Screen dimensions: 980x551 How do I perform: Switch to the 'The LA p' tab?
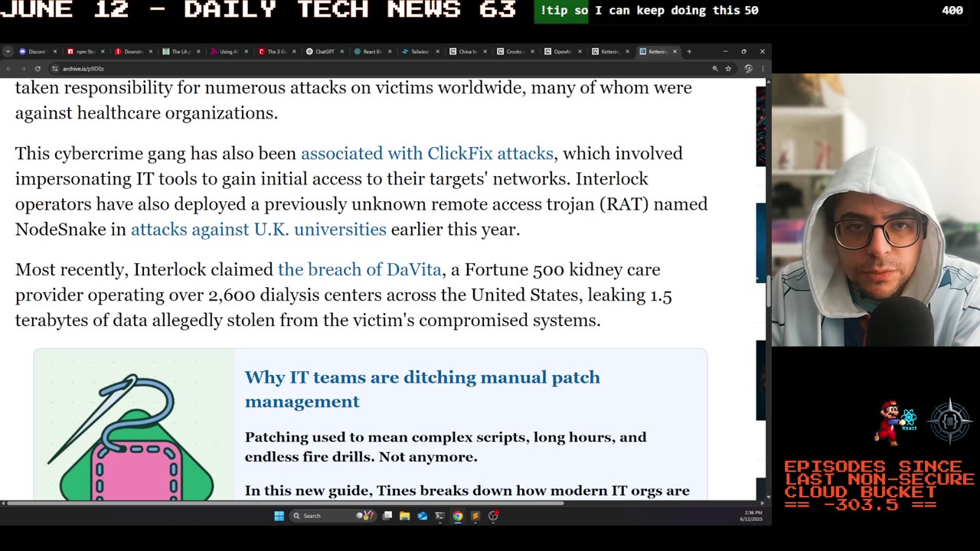[x=181, y=51]
